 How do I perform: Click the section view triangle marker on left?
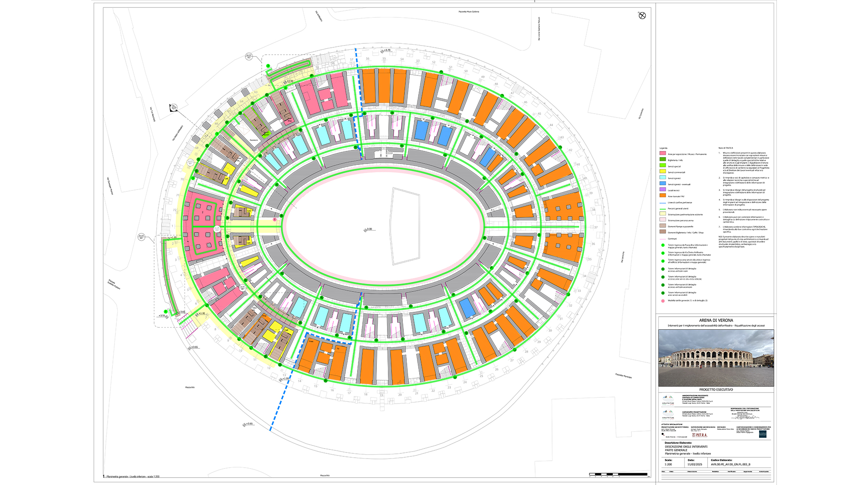coord(174,108)
